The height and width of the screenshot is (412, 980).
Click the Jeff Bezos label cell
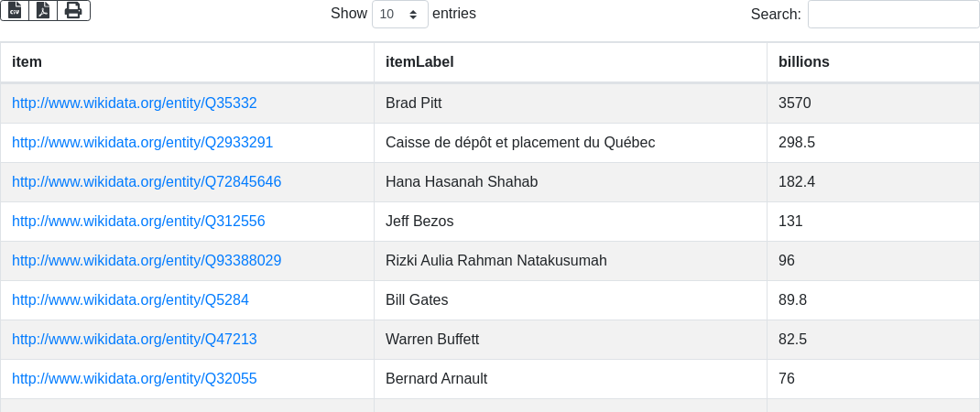point(419,222)
